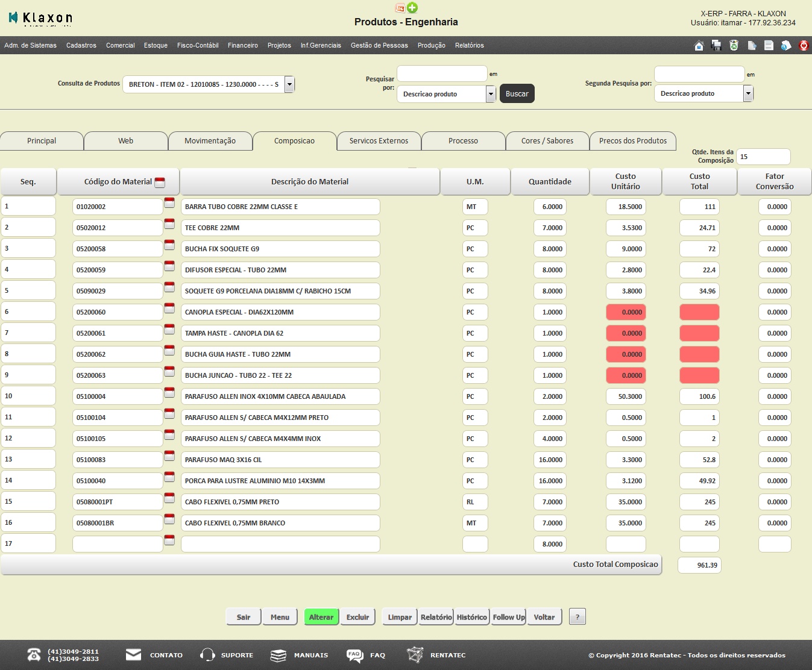Open lookup icon beside code 05080001BR
This screenshot has width=812, height=670.
pyautogui.click(x=169, y=519)
